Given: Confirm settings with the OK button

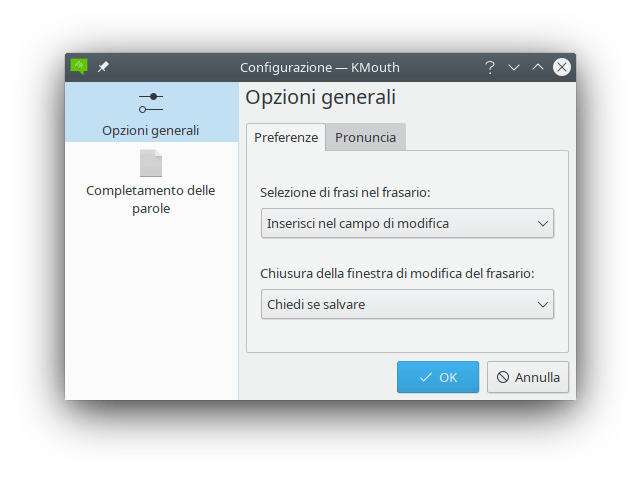Looking at the screenshot, I should (x=438, y=377).
